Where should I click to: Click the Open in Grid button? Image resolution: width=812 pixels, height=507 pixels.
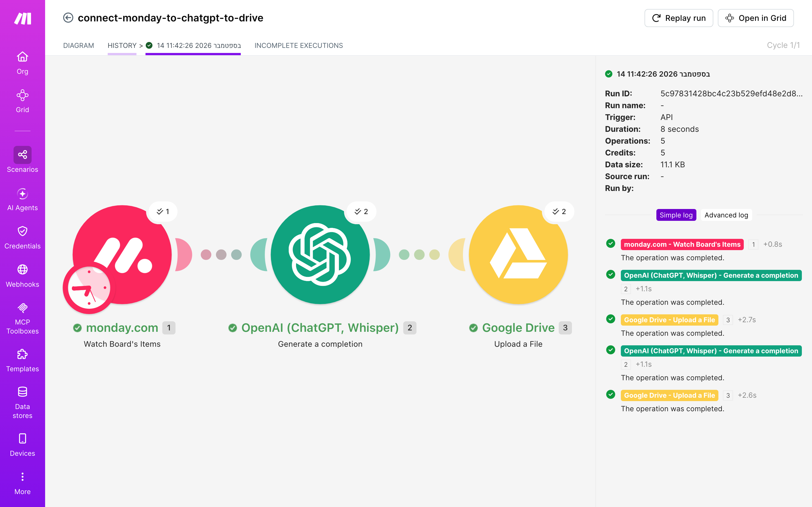tap(756, 18)
